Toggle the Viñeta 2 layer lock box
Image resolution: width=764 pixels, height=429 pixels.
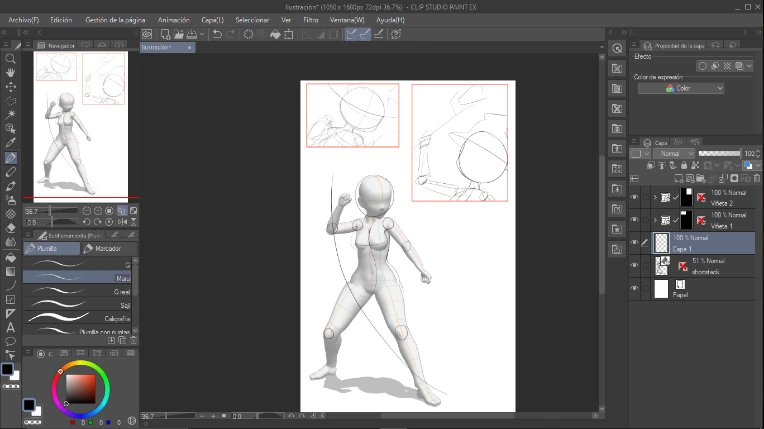pyautogui.click(x=646, y=197)
